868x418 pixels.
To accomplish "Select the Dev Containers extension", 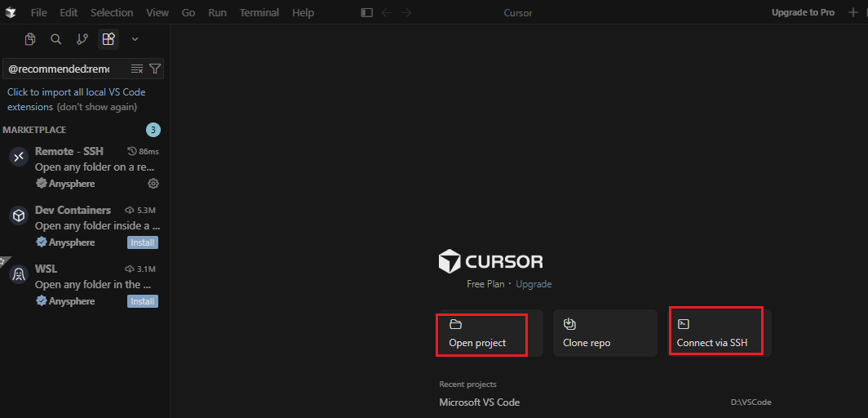I will 84,226.
